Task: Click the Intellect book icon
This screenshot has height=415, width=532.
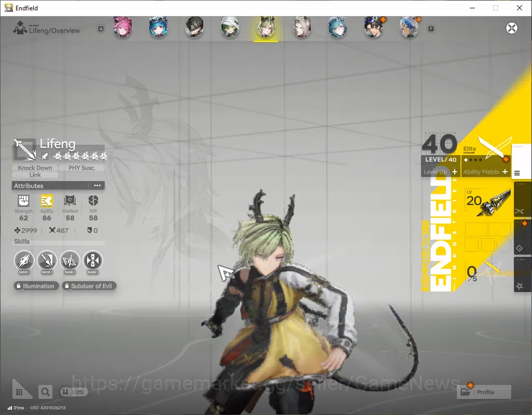Action: [x=70, y=201]
